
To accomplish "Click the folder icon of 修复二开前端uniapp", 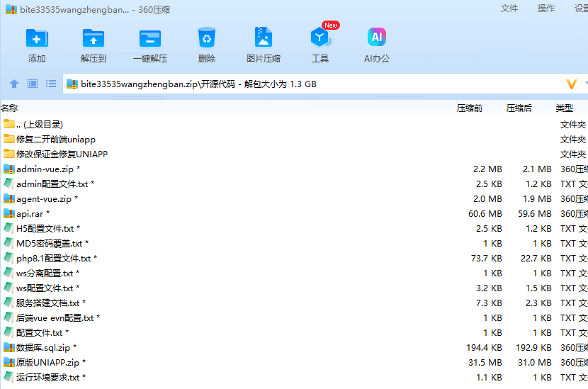I will (x=9, y=139).
